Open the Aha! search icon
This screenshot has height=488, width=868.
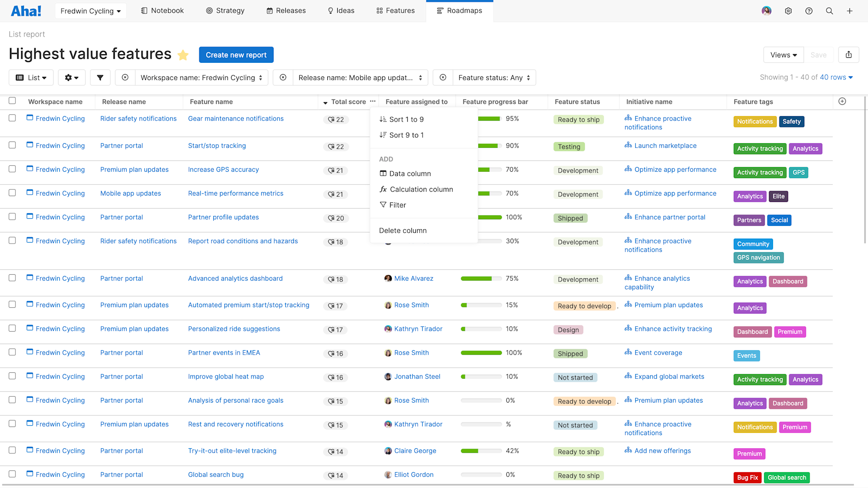[829, 11]
